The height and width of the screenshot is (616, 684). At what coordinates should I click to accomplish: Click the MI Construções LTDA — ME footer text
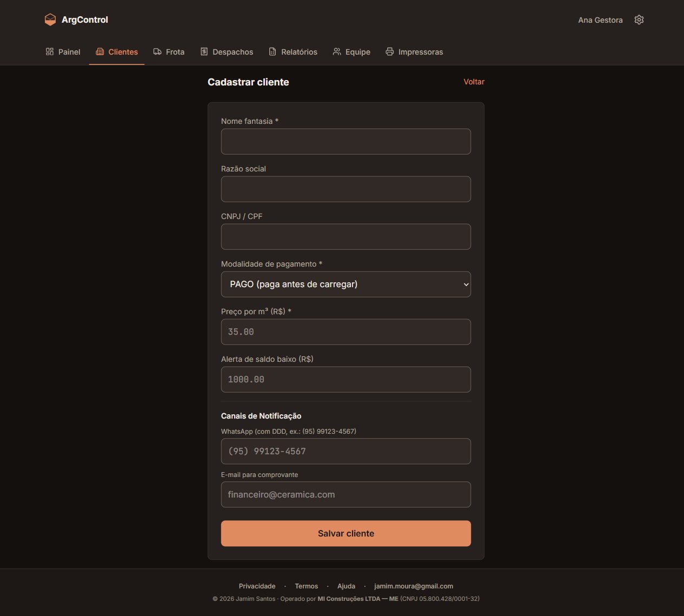click(x=358, y=599)
